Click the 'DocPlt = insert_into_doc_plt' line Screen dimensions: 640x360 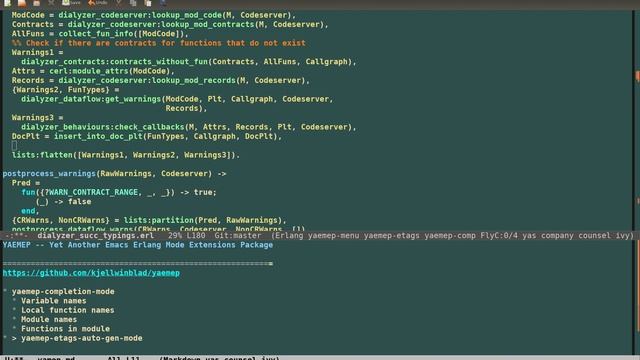147,137
